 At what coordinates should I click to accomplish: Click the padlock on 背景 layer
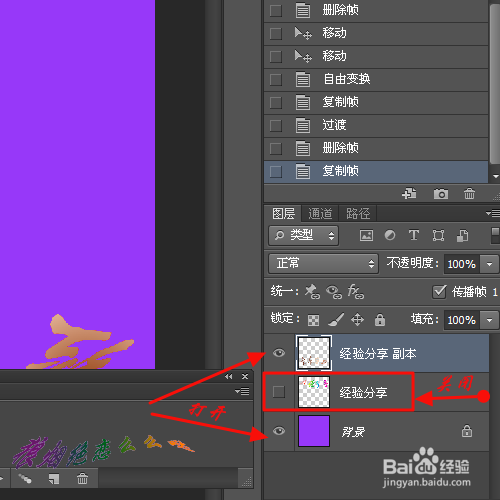coord(467,431)
